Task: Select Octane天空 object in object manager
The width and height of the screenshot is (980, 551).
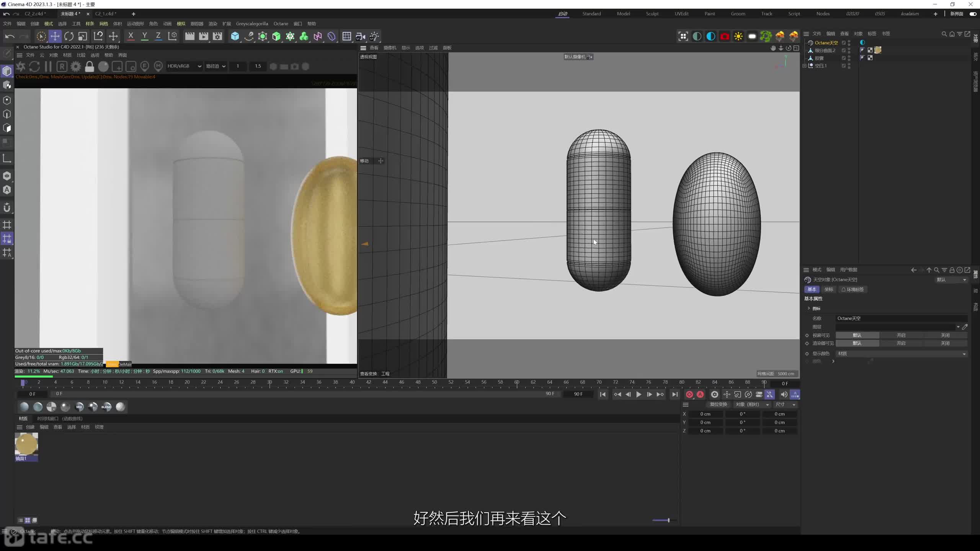Action: point(826,43)
